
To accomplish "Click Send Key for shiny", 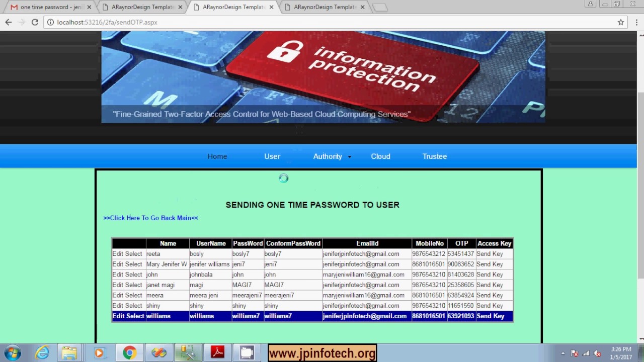I will [x=490, y=306].
